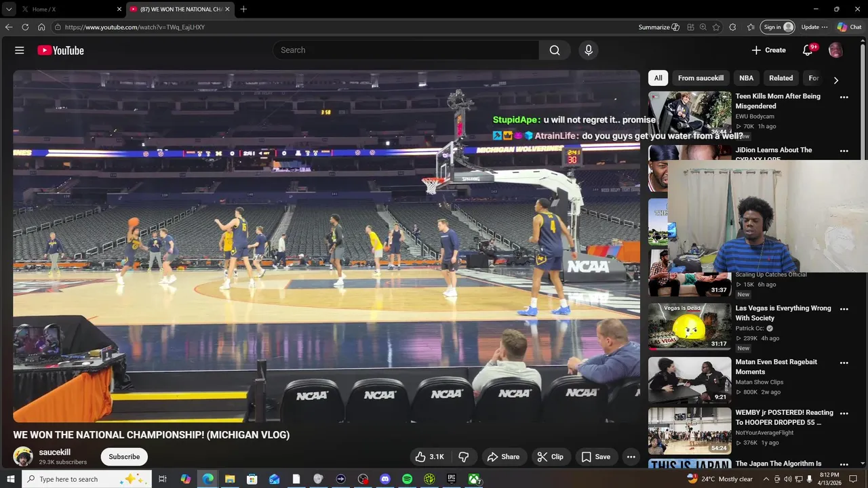Like the video with 3.1K thumbs up
Image resolution: width=868 pixels, height=488 pixels.
pos(429,457)
